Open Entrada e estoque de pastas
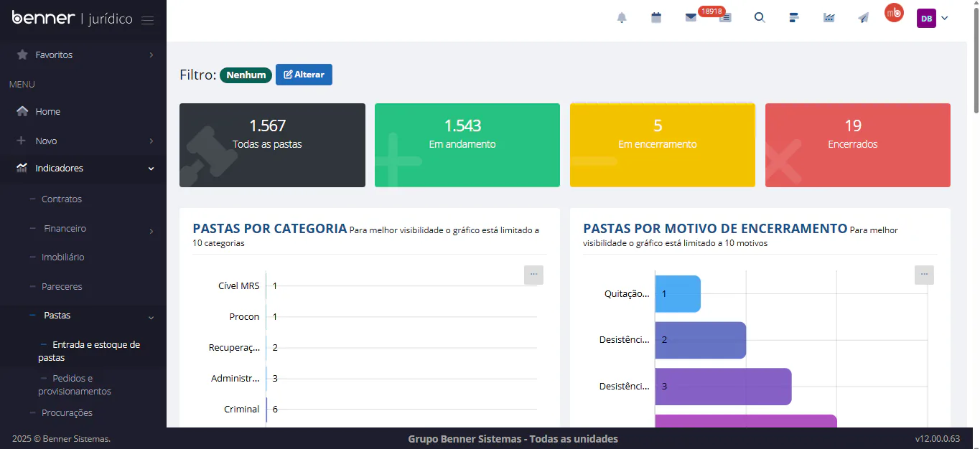 89,351
